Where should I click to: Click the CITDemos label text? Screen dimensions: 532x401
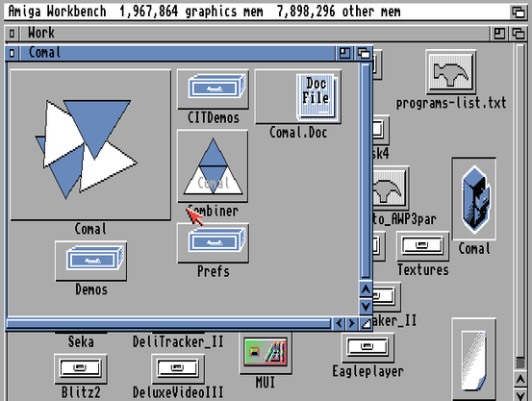[x=214, y=117]
